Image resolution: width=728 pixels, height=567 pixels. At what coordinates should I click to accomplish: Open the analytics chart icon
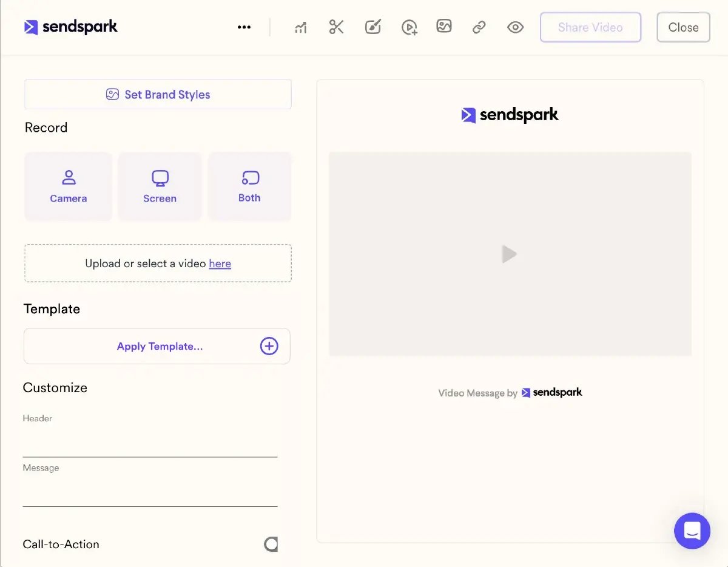[x=300, y=27]
